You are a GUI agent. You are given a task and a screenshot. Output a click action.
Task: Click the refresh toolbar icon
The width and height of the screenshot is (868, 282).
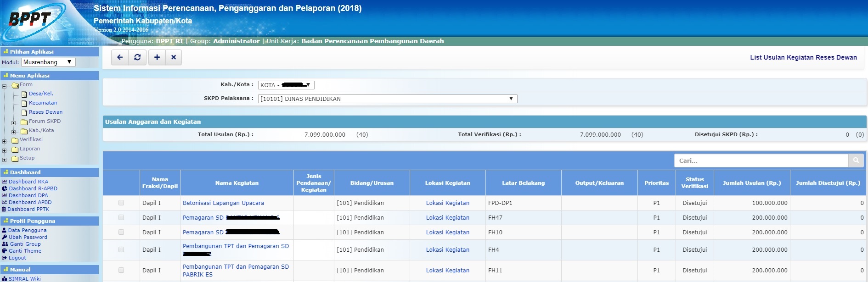[x=137, y=57]
